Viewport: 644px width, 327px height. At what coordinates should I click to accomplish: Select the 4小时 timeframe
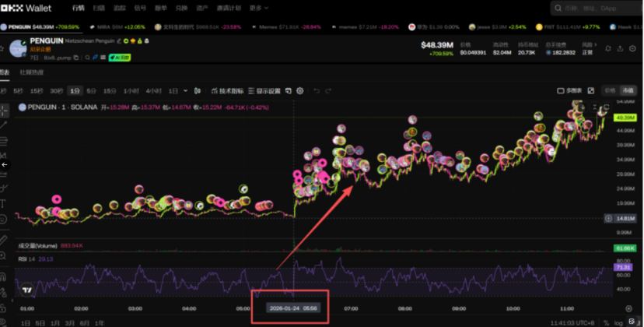pyautogui.click(x=153, y=91)
